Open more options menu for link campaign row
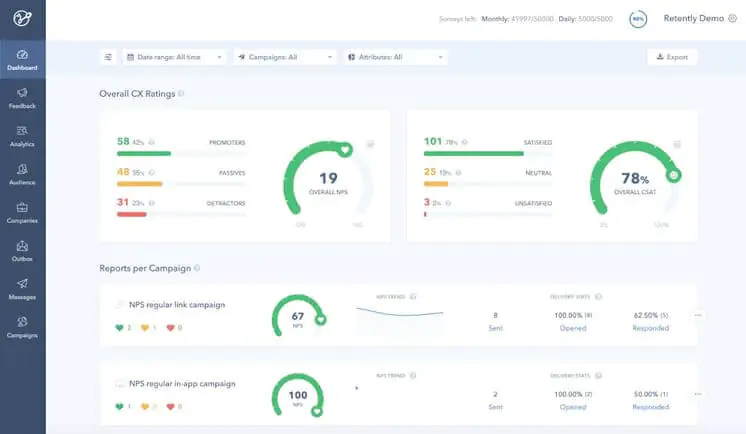Screen dimensions: 746x434 [x=698, y=315]
